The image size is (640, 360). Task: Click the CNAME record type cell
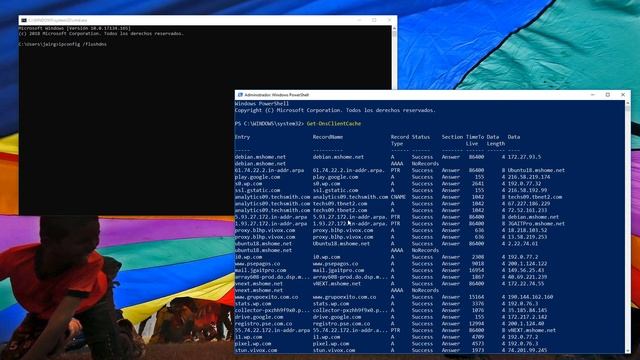coord(398,197)
